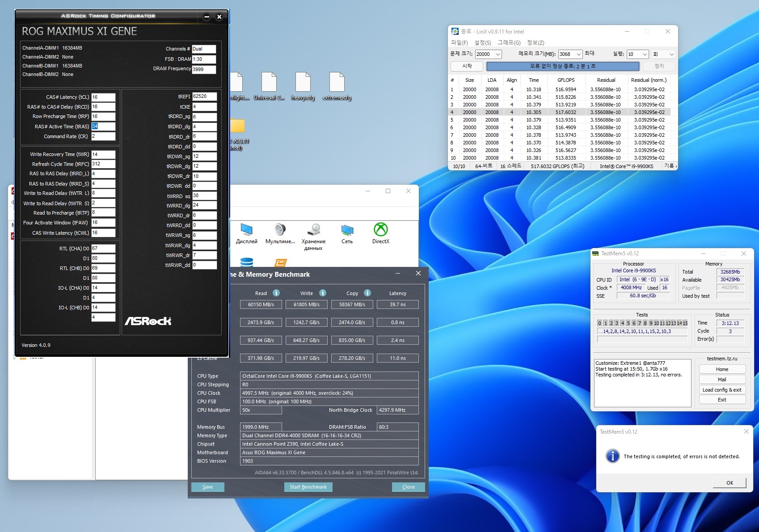Viewport: 759px width, 532px height.
Task: Open the Сеть network icon
Action: [347, 233]
